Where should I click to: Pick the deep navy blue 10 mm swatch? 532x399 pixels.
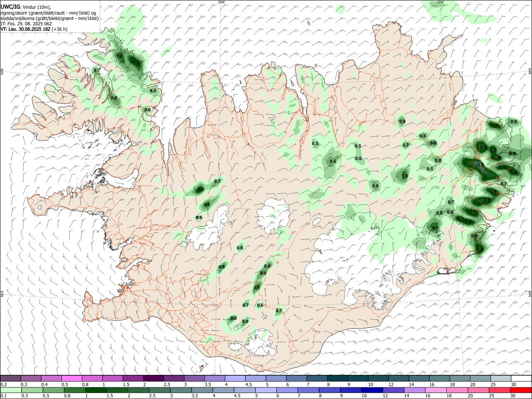[x=372, y=390]
